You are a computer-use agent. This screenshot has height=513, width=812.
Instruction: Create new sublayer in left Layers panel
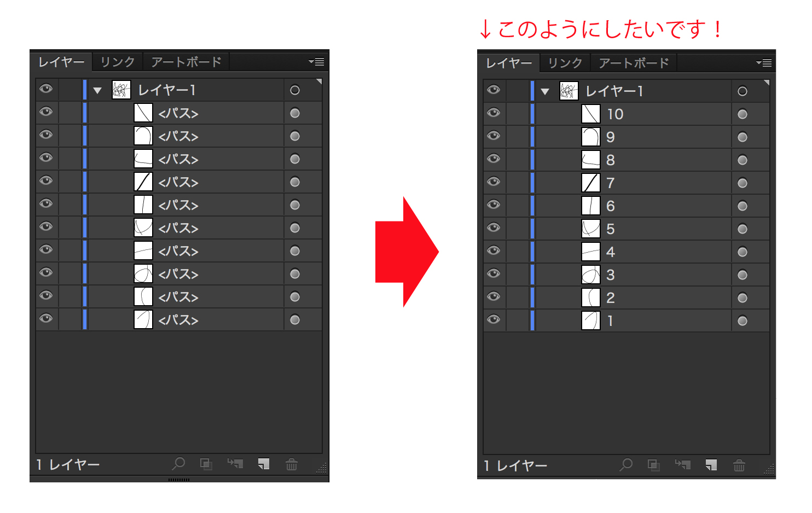(x=235, y=464)
